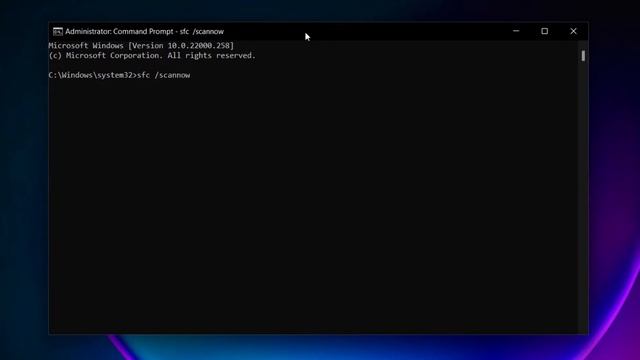Maximize the Command Prompt window

click(x=544, y=31)
